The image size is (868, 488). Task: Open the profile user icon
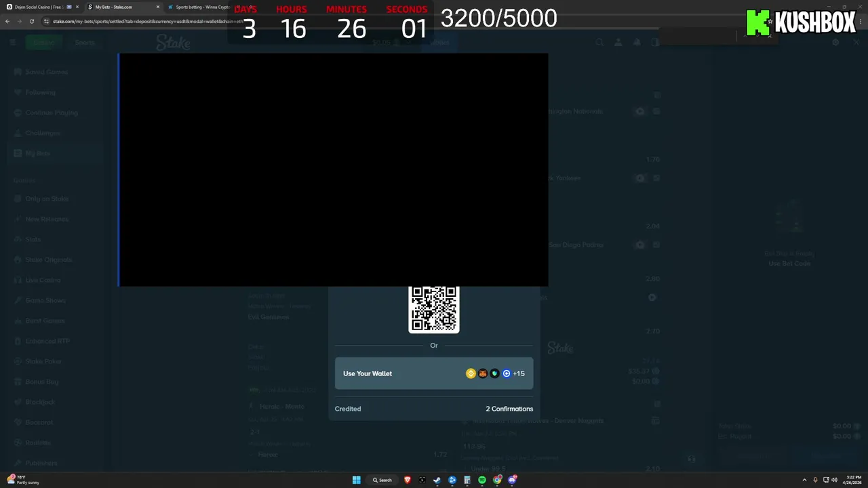[618, 42]
